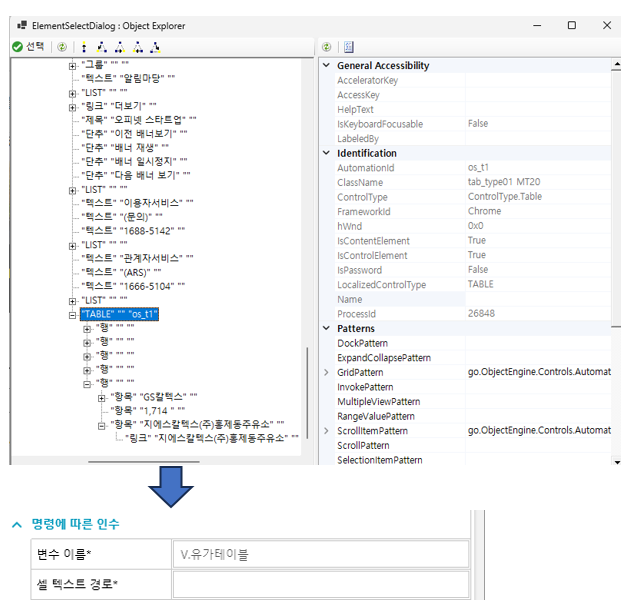Refresh the properties panel with its refresh icon
This screenshot has height=609, width=634.
pyautogui.click(x=326, y=47)
